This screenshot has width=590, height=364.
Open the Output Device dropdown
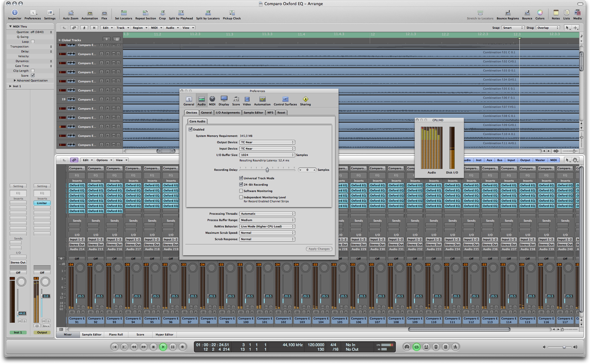click(267, 142)
